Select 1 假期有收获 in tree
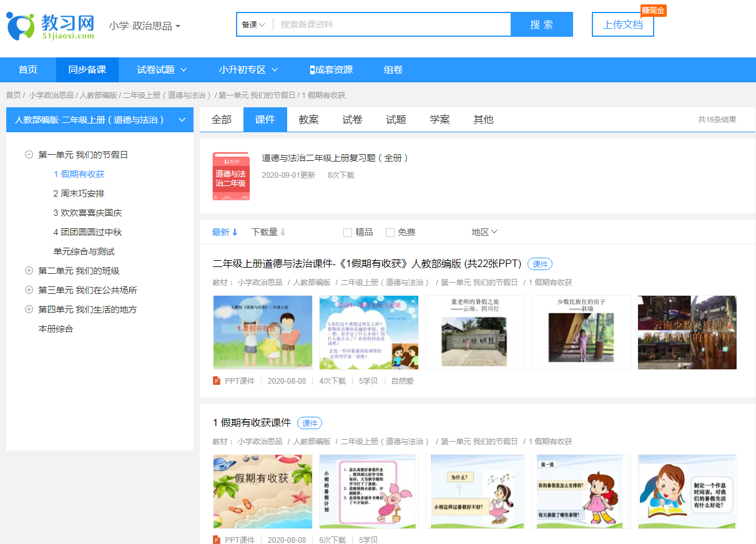This screenshot has height=544, width=756. 79,174
